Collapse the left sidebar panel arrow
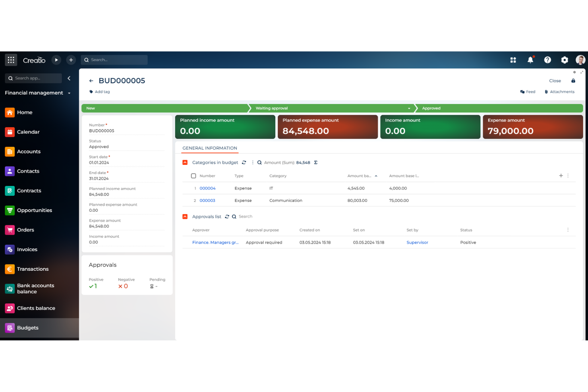The image size is (588, 392). (69, 78)
